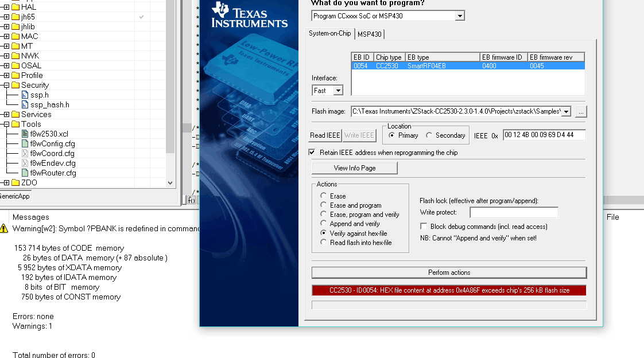Click the HAL folder icon
The height and width of the screenshot is (358, 644).
tap(15, 7)
